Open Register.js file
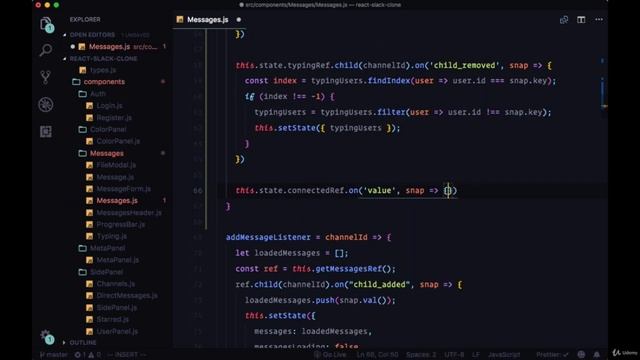The width and height of the screenshot is (640, 360). click(114, 118)
